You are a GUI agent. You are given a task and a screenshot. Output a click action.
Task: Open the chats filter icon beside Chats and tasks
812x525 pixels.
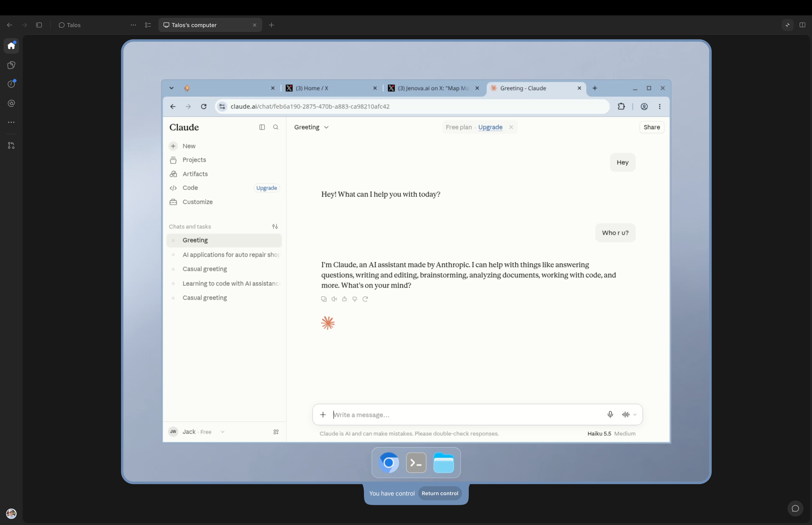[x=275, y=226]
